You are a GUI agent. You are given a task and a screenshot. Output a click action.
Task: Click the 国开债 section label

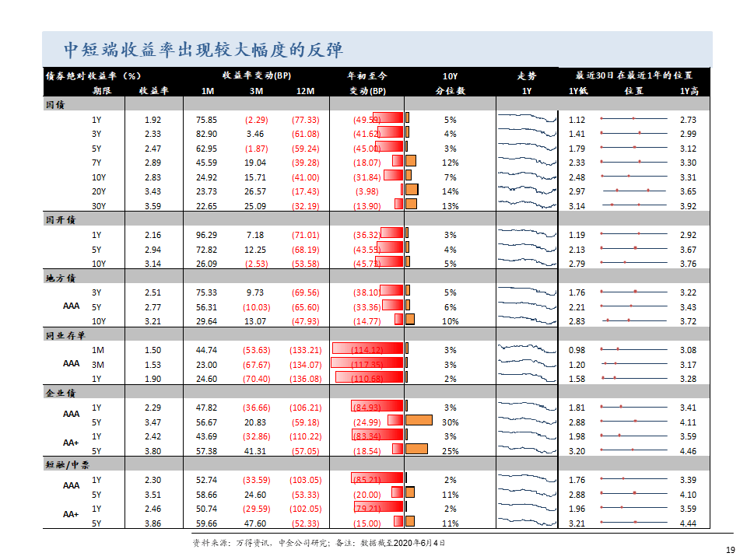tap(61, 220)
